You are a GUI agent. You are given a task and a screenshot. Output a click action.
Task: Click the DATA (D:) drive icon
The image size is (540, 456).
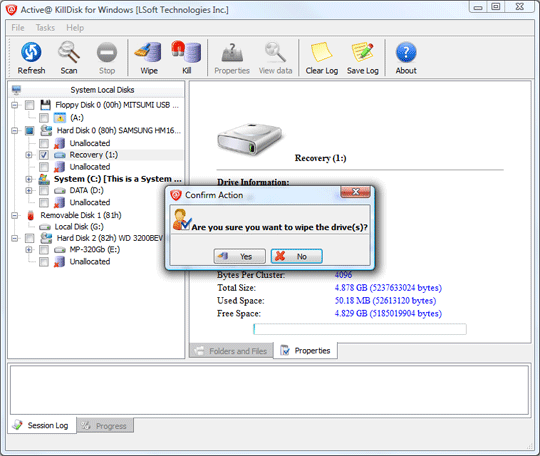point(60,190)
